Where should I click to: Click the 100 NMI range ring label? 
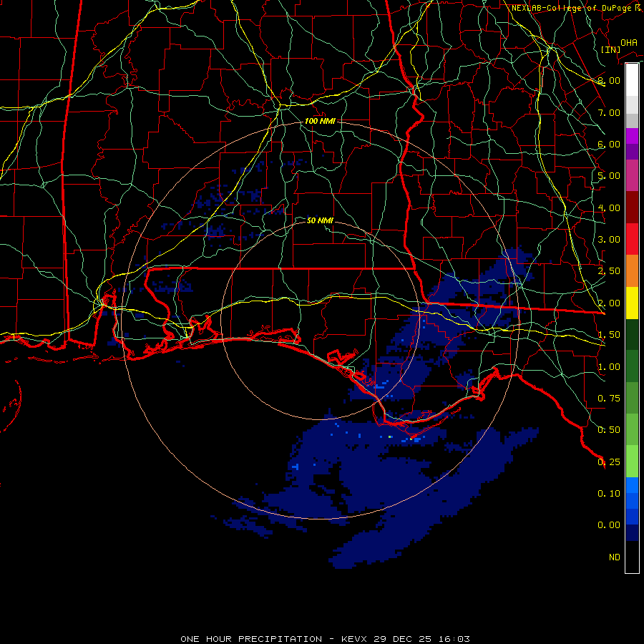320,121
